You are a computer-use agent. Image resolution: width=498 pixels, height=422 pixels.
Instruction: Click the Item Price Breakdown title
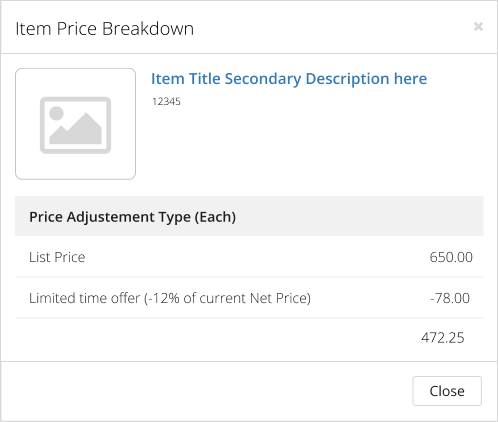(104, 28)
